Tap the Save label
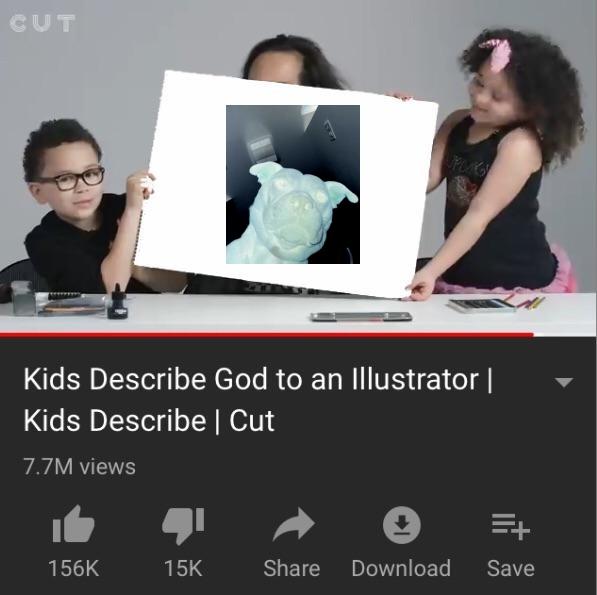 point(511,568)
